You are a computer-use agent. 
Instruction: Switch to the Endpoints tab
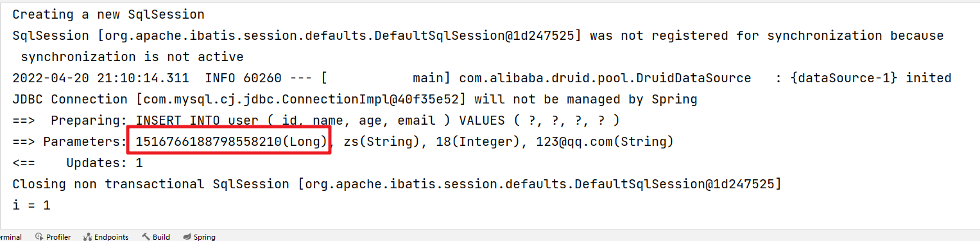(106, 237)
